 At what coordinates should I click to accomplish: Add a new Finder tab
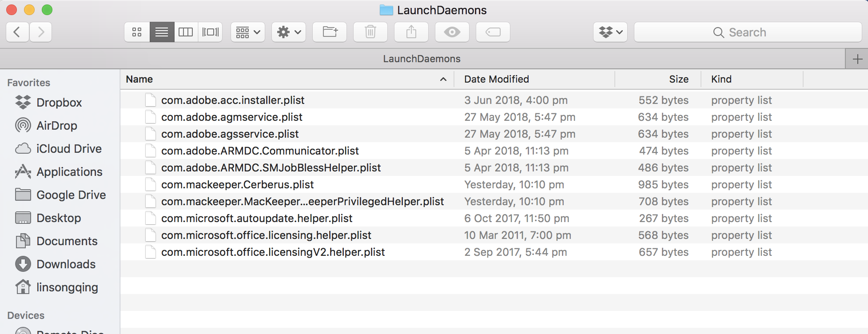857,59
